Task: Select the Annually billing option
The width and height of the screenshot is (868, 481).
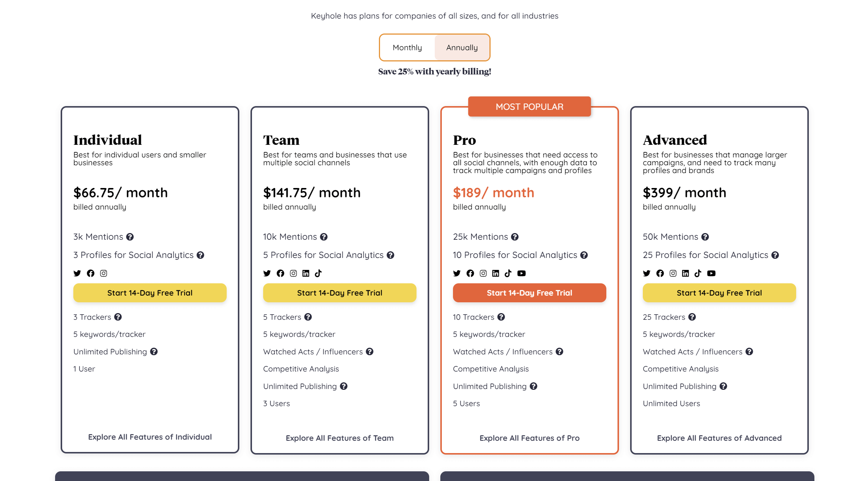Action: (462, 48)
